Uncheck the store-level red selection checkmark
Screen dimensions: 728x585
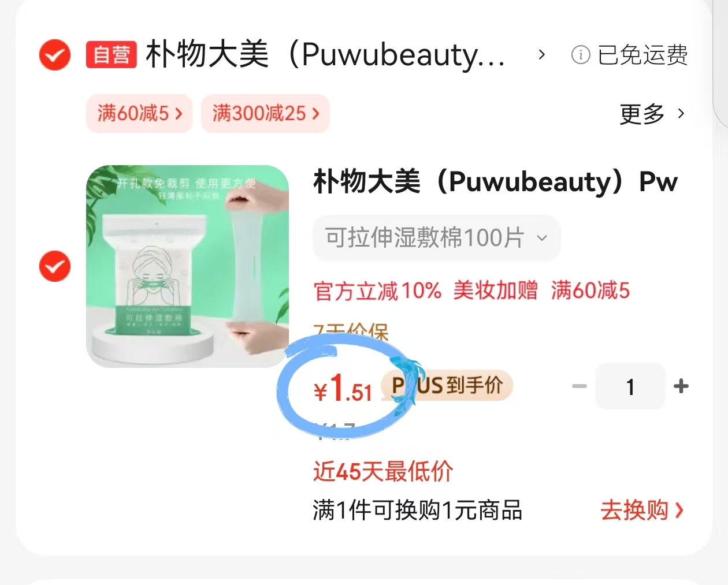(55, 55)
